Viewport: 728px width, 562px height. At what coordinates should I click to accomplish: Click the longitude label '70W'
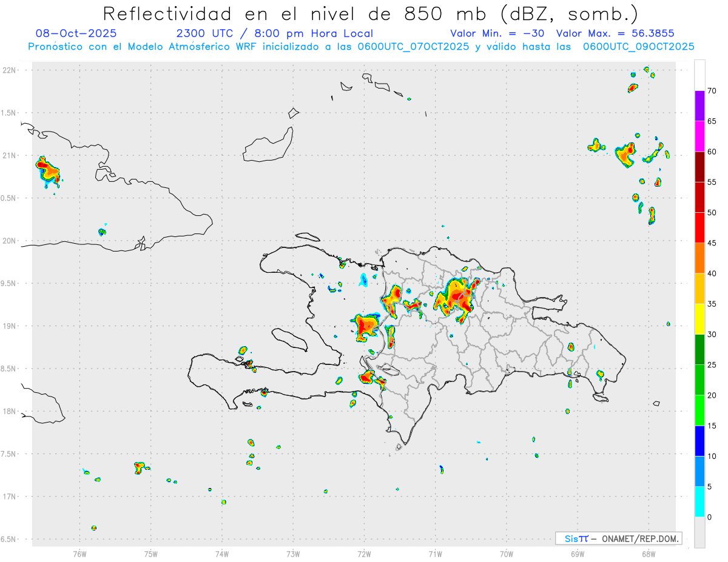507,554
